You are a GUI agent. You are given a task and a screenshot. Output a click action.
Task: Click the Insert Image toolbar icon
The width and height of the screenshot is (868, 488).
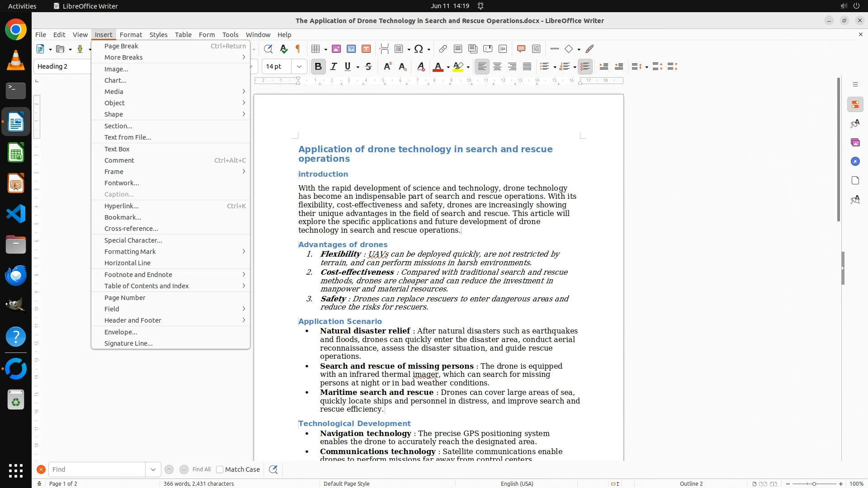point(336,49)
